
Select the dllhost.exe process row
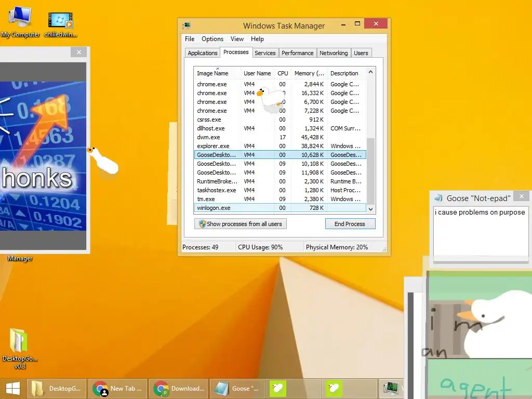pyautogui.click(x=280, y=128)
